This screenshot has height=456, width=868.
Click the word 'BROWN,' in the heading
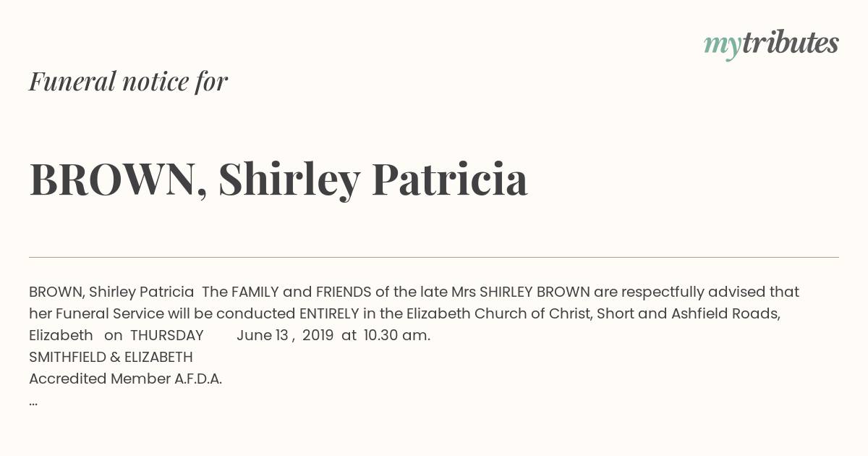coord(119,181)
